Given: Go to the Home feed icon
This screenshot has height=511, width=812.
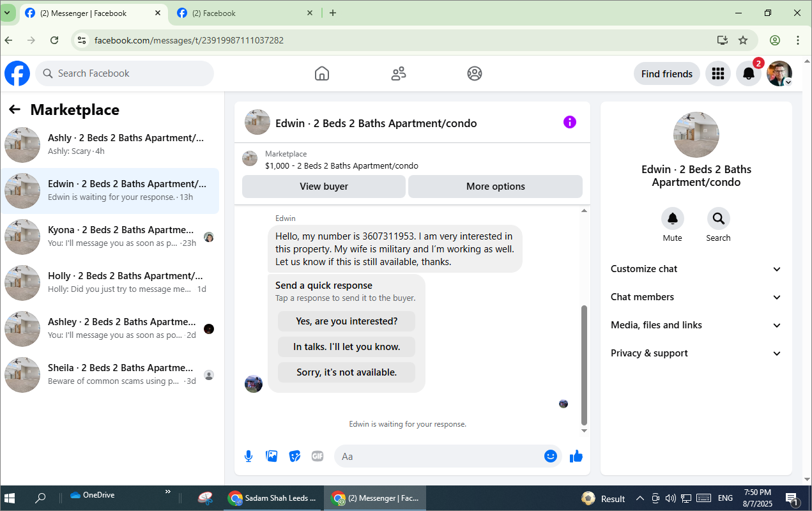Looking at the screenshot, I should [x=322, y=73].
